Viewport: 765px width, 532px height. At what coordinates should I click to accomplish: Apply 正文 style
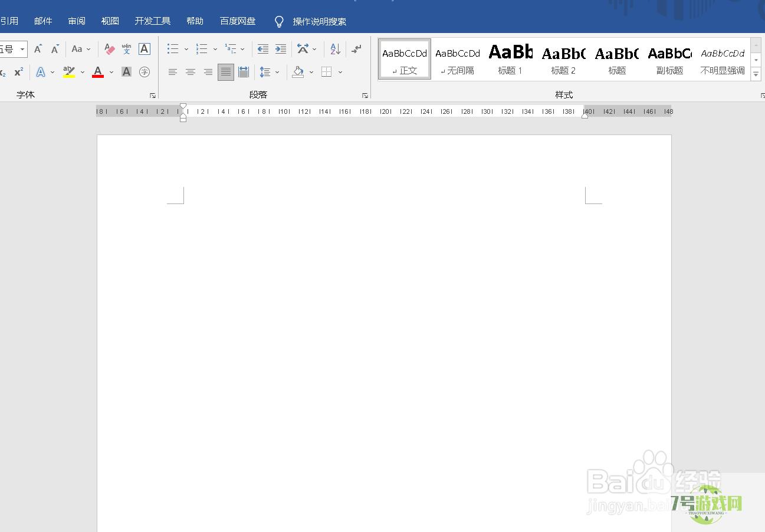click(x=405, y=59)
